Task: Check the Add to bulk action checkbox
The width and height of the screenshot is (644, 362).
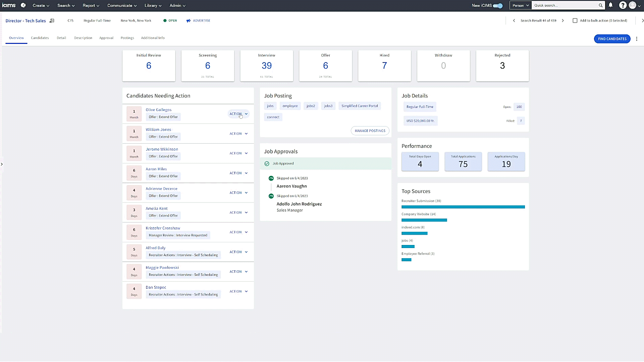Action: [x=575, y=21]
